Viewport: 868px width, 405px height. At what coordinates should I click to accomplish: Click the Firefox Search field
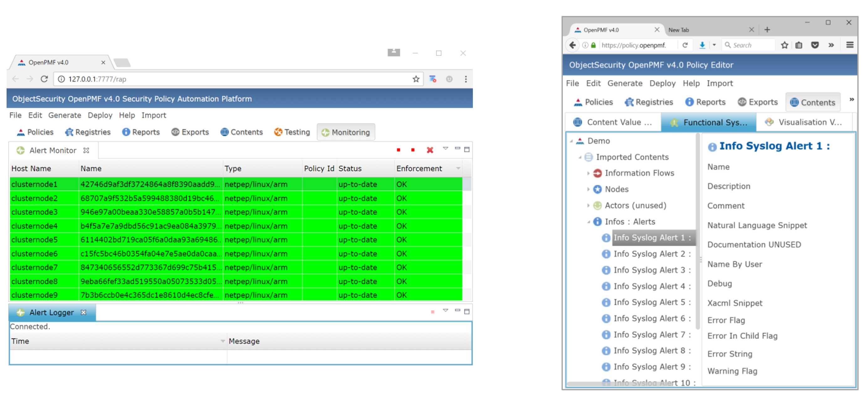pyautogui.click(x=748, y=45)
